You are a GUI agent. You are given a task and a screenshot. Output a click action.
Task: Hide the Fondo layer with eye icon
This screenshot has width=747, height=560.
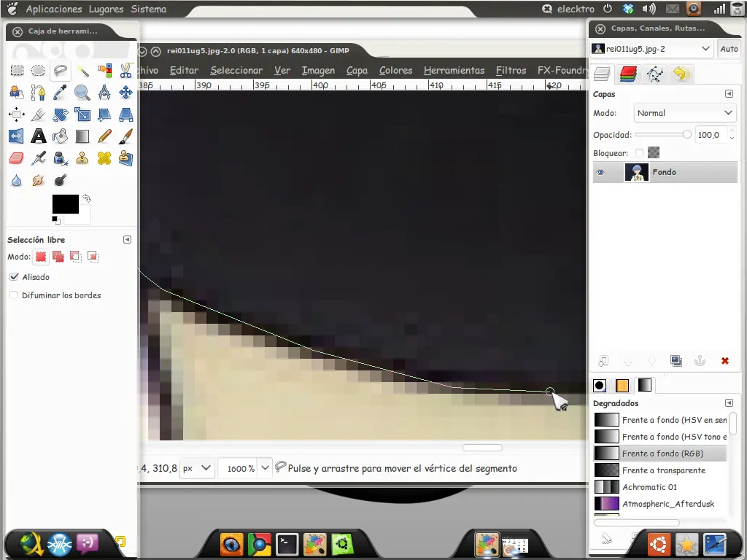(601, 172)
